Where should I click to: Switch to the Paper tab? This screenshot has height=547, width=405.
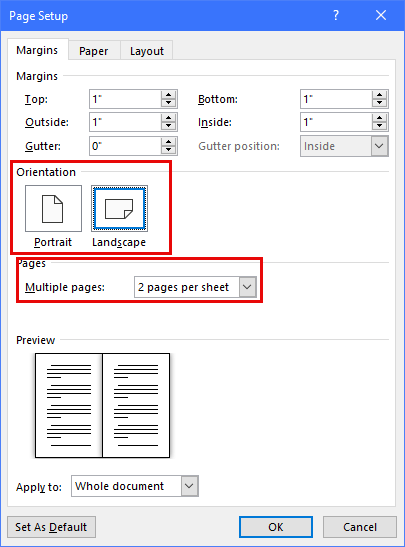(x=94, y=51)
